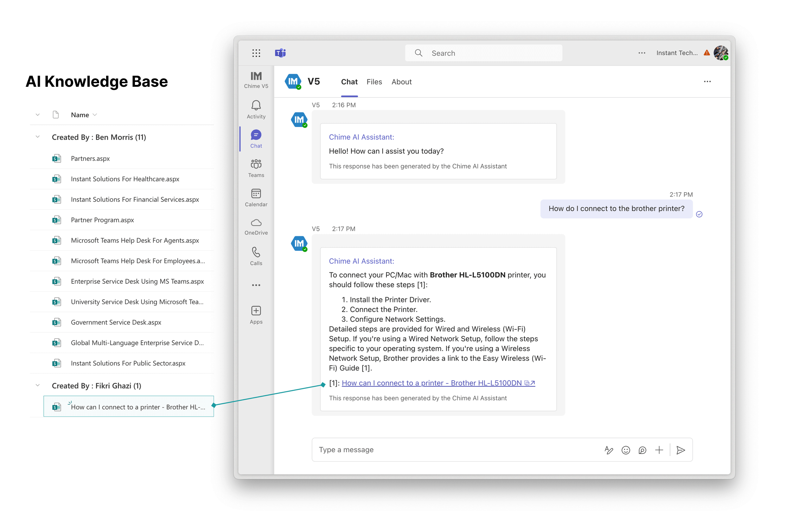Click the emoji picker icon

[625, 450]
